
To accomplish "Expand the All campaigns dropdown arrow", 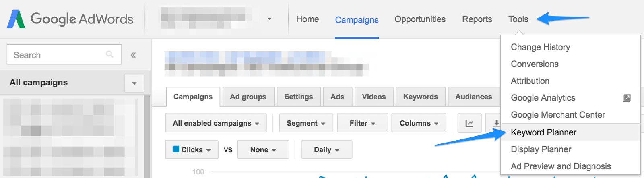I will 134,83.
